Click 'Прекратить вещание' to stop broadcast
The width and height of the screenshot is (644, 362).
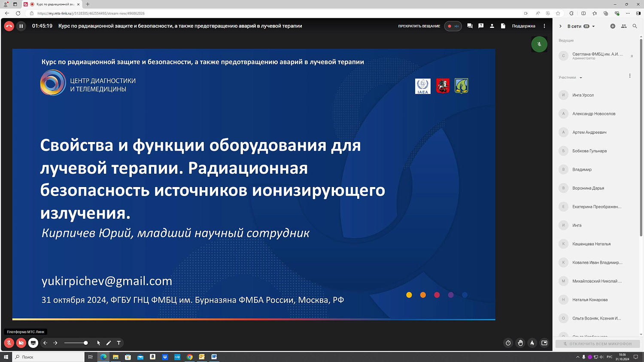click(419, 26)
